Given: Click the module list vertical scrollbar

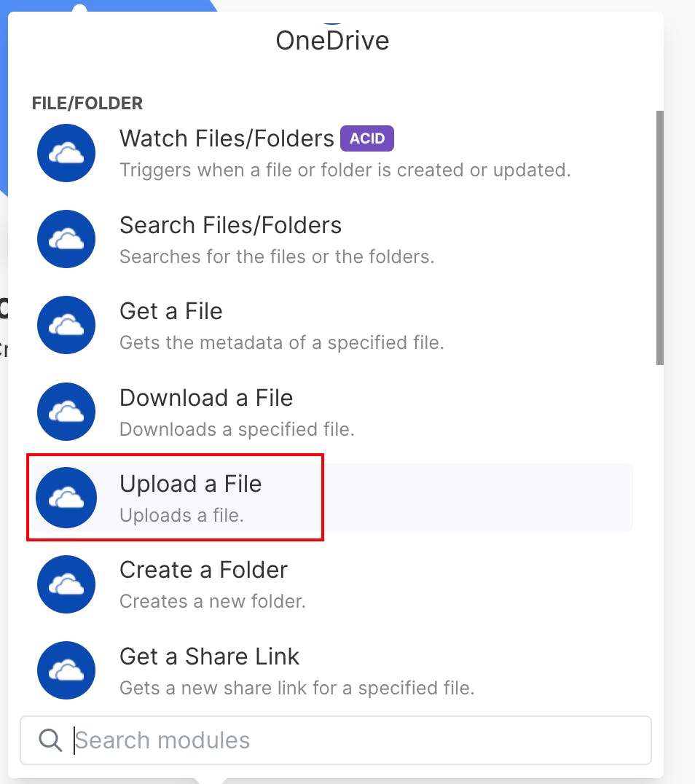Looking at the screenshot, I should pyautogui.click(x=660, y=238).
